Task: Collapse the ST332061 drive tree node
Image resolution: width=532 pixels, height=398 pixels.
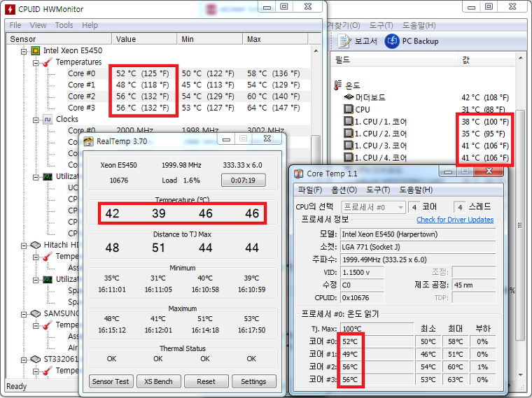Action: [x=24, y=360]
